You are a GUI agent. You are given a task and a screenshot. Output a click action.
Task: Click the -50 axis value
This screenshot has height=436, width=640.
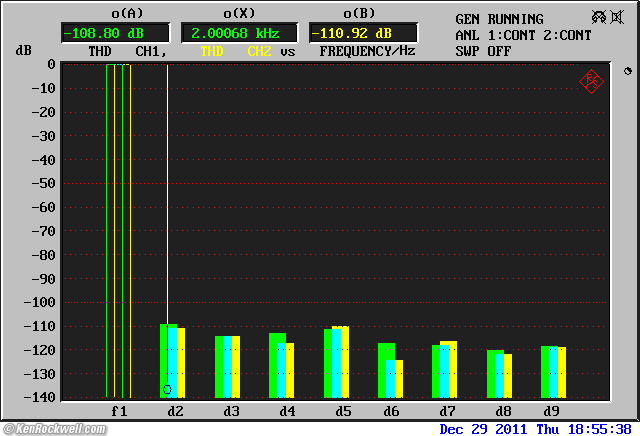43,183
